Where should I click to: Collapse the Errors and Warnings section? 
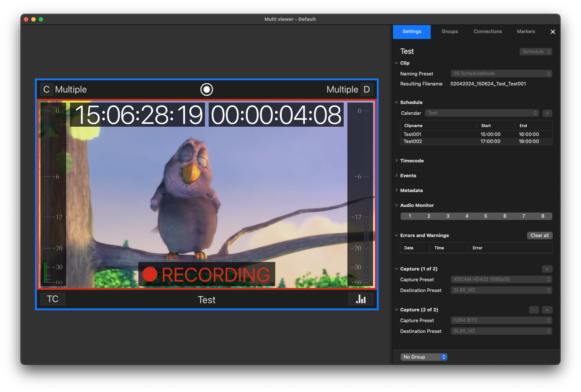pos(397,236)
